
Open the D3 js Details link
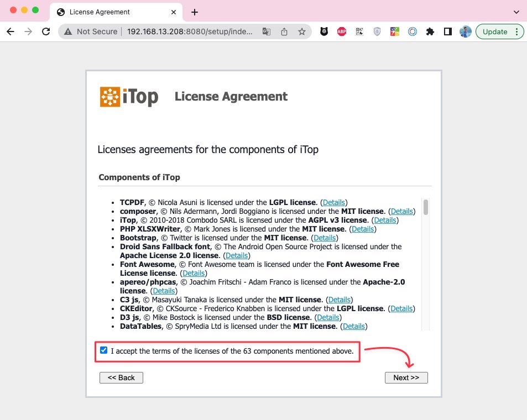tap(328, 318)
